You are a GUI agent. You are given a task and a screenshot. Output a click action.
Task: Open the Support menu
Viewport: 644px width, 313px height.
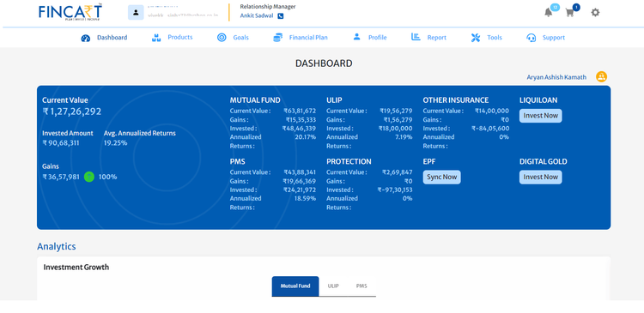click(x=554, y=38)
